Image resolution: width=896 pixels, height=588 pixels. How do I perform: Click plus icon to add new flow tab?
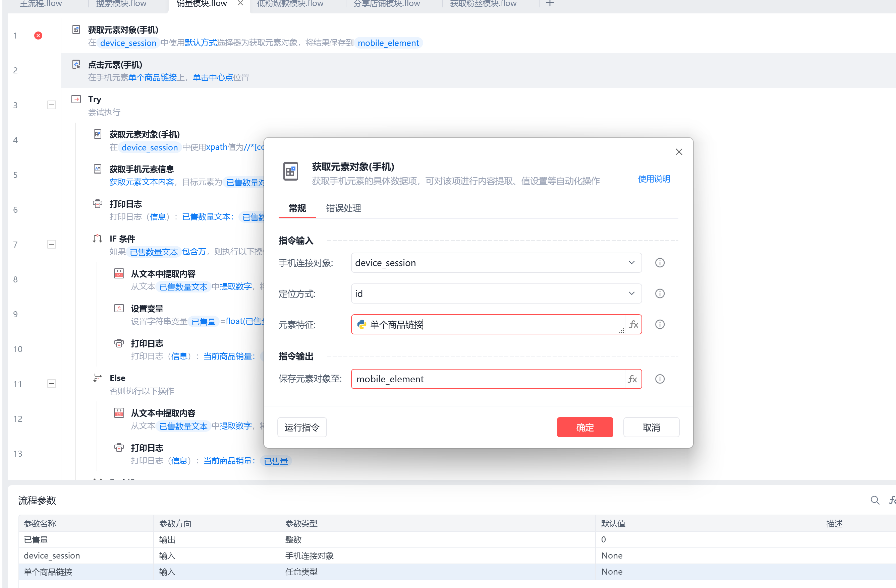click(550, 4)
